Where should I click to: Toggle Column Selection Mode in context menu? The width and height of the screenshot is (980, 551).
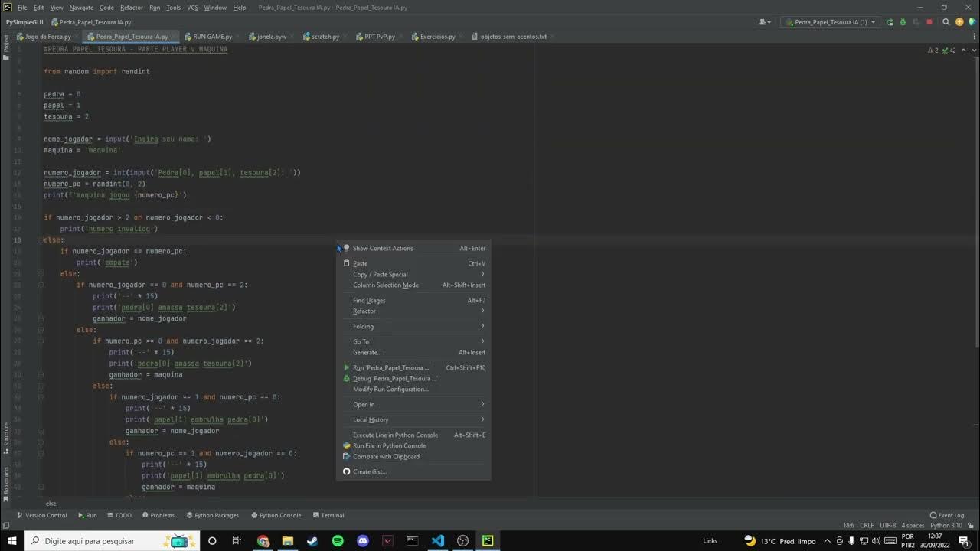tap(413, 285)
